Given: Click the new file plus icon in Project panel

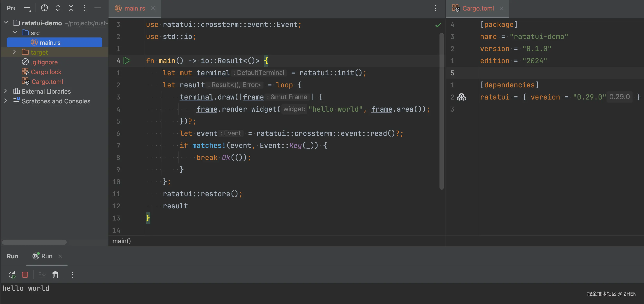Looking at the screenshot, I should pyautogui.click(x=27, y=8).
